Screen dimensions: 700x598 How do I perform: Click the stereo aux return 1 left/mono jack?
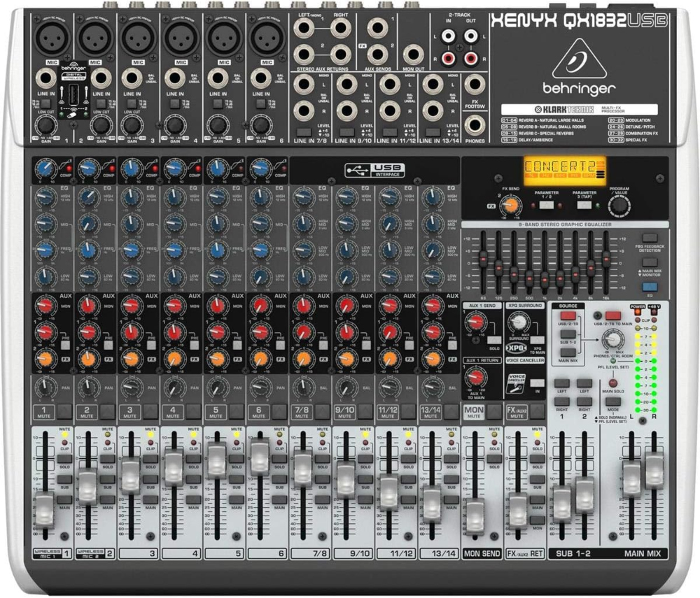click(x=304, y=29)
